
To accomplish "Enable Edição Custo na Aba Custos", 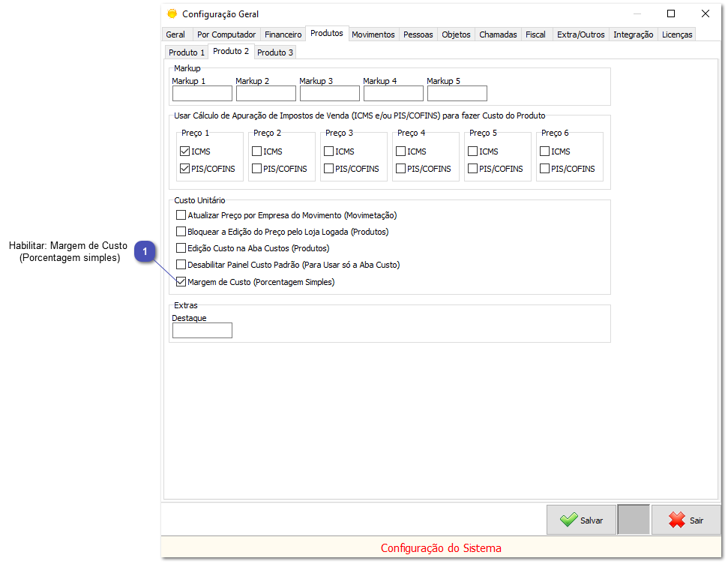I will pos(181,248).
